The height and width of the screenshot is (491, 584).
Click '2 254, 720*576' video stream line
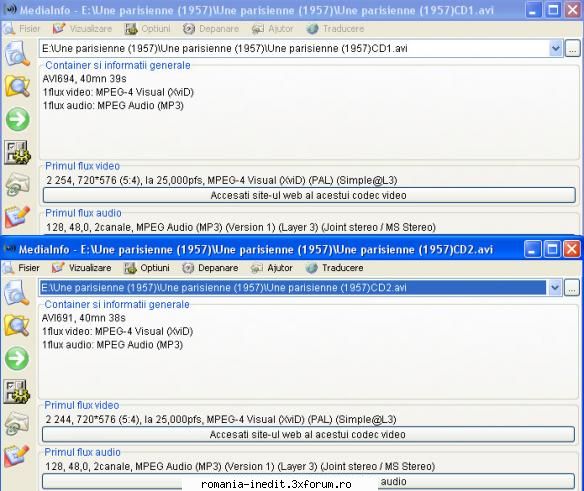pyautogui.click(x=222, y=180)
